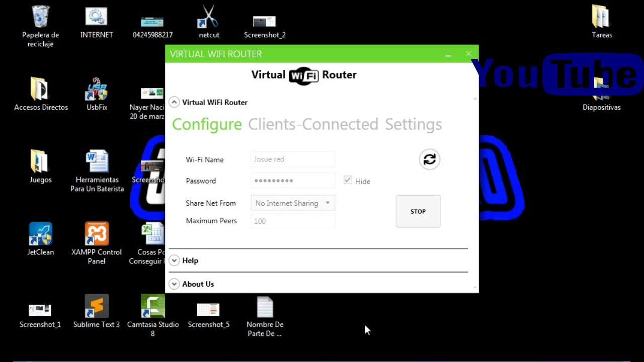Click the Maximum Peers label

click(211, 221)
